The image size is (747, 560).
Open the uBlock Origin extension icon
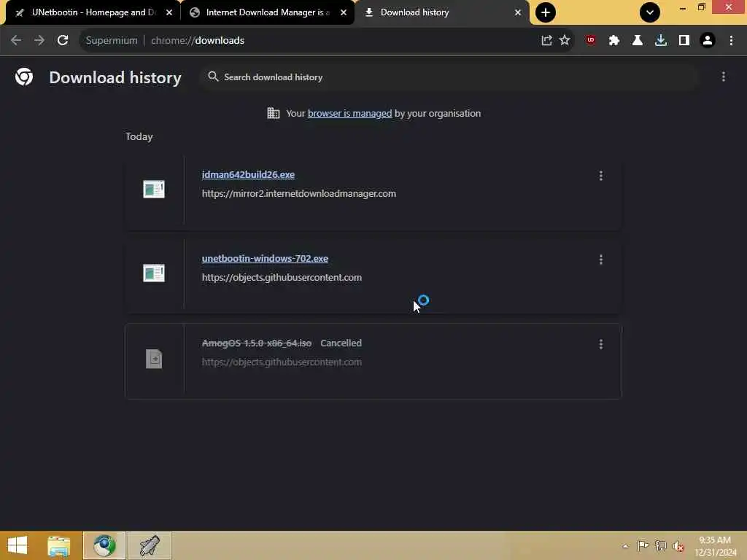(591, 41)
